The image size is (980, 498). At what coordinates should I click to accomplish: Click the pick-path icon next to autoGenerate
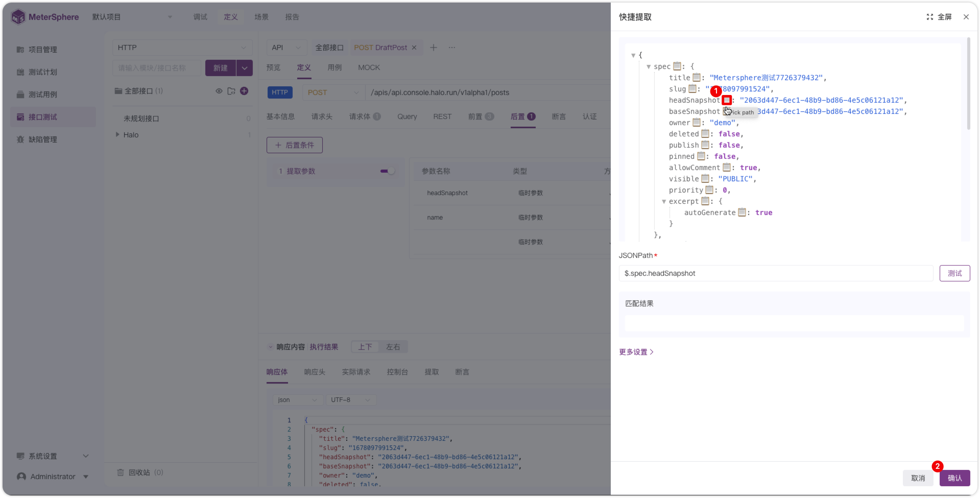point(742,212)
